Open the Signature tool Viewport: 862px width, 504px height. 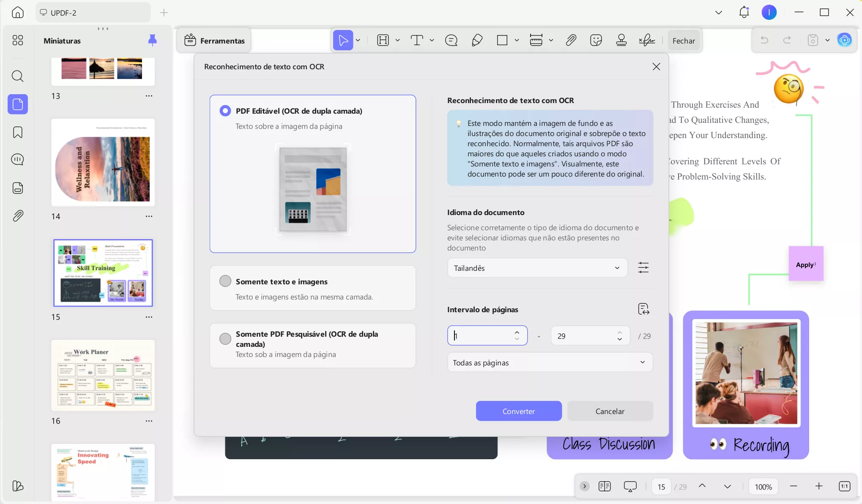(x=646, y=40)
